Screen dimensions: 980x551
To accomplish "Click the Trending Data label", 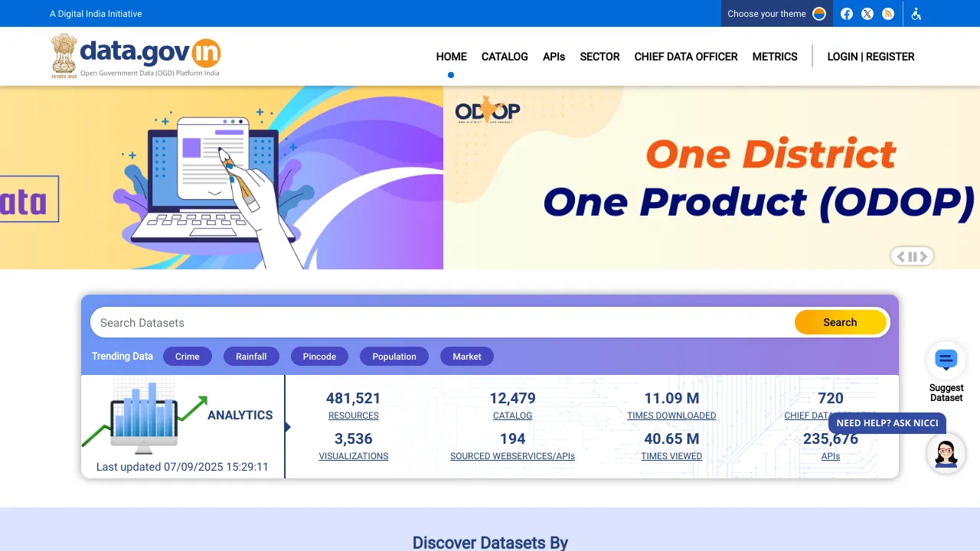I will 122,357.
